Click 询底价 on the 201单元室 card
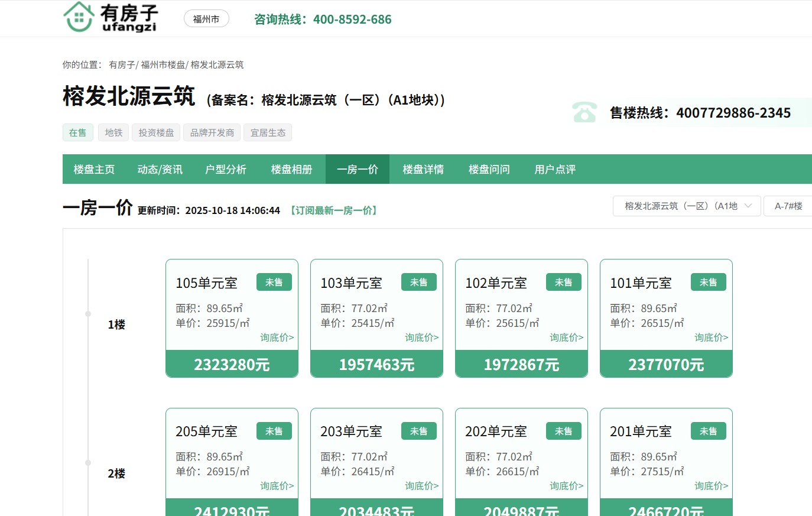Viewport: 812px width, 516px height. click(711, 486)
